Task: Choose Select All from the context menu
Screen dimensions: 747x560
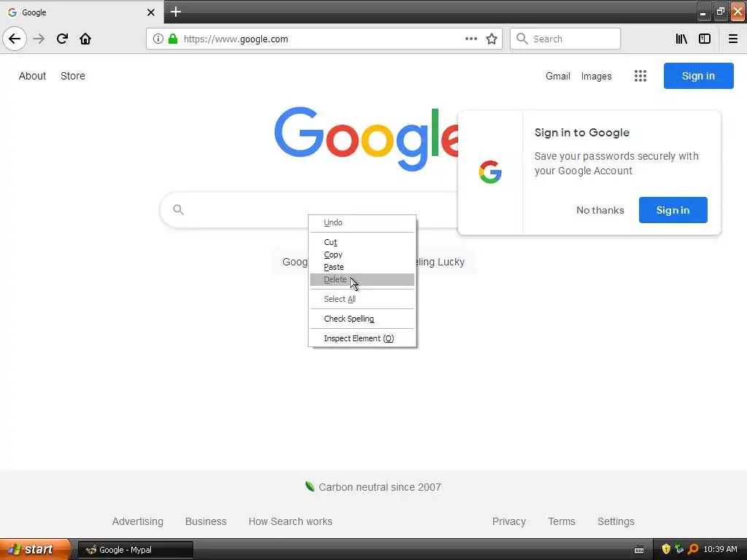Action: point(362,299)
